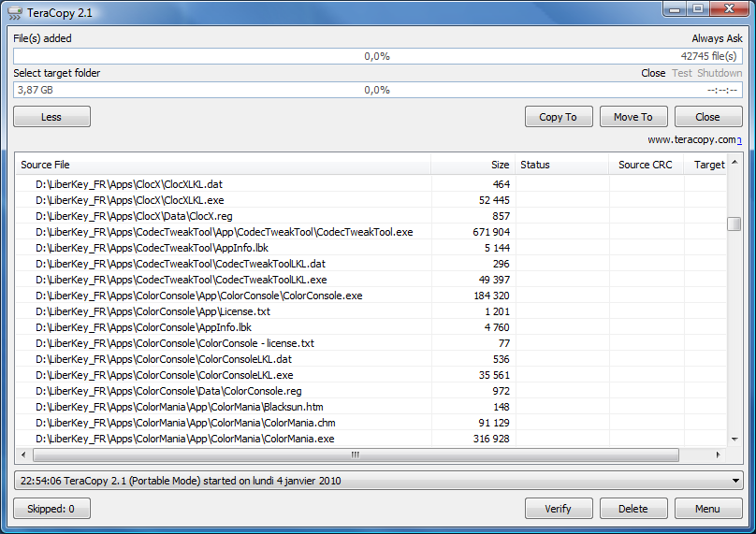756x534 pixels.
Task: Click the horizontal scrollbar thumb
Action: (356, 455)
